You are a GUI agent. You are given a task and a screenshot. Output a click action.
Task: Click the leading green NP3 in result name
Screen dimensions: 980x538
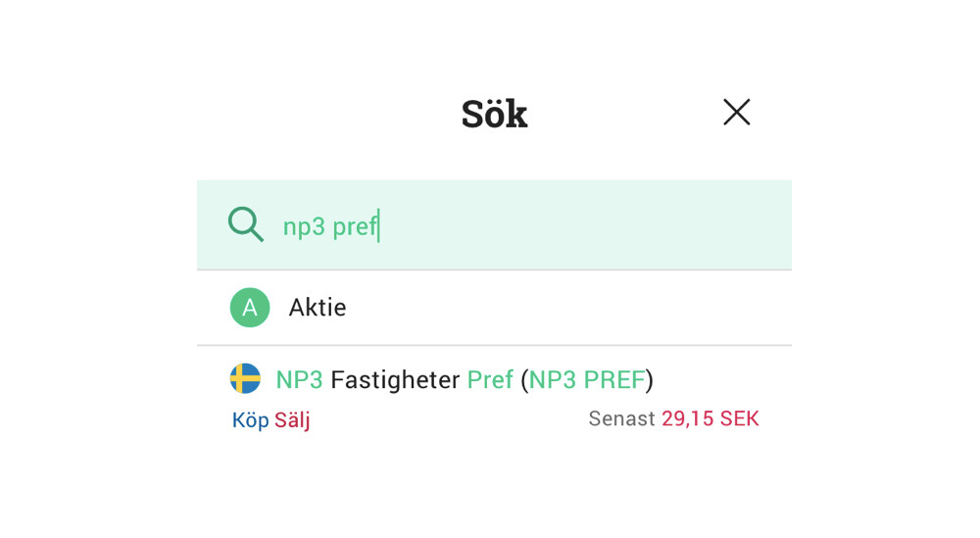(x=300, y=379)
